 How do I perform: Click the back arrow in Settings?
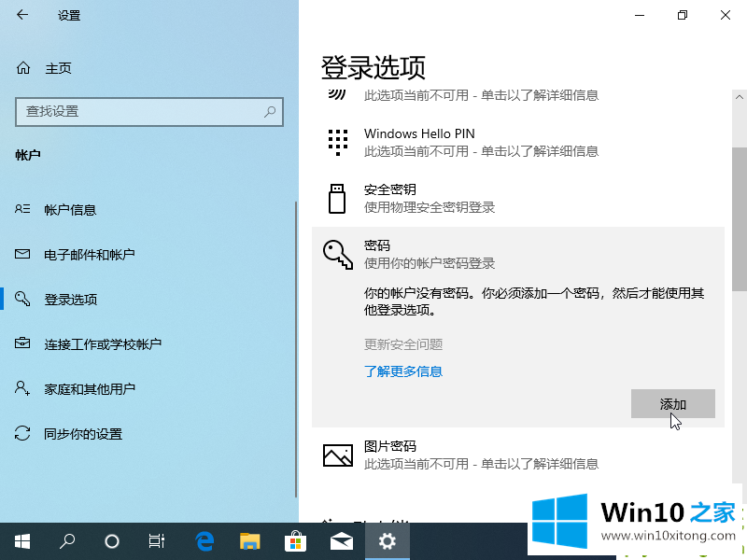[x=22, y=15]
